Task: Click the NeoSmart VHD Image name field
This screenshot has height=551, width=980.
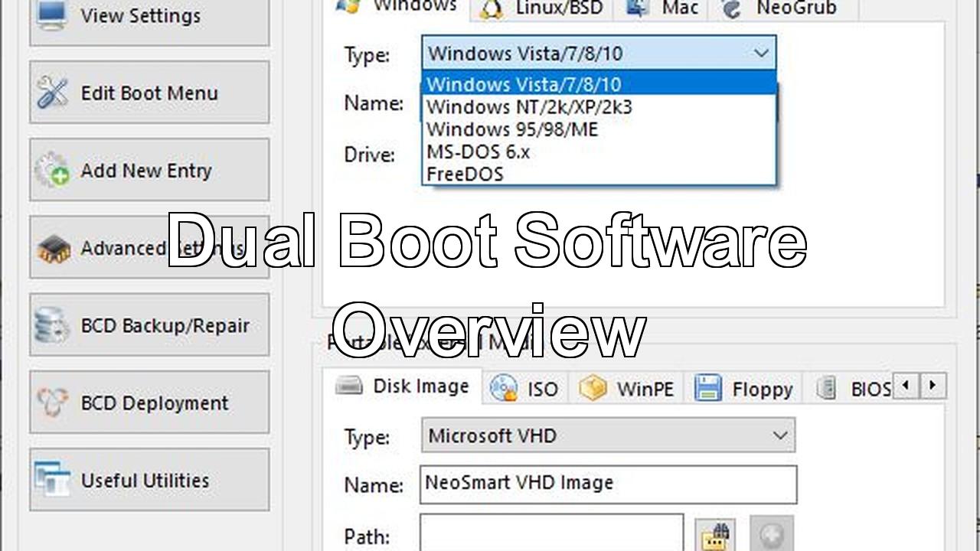Action: [608, 484]
